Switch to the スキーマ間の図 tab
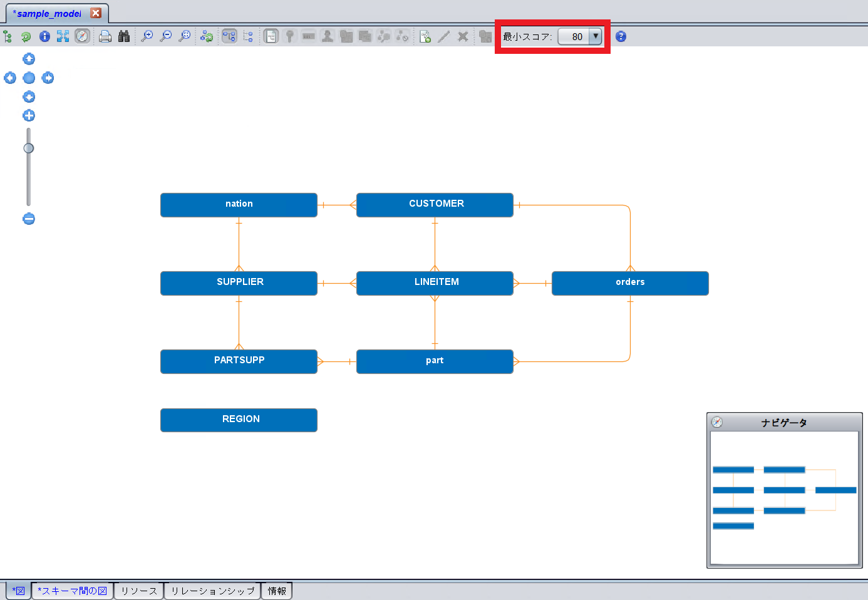The width and height of the screenshot is (868, 600). [73, 591]
